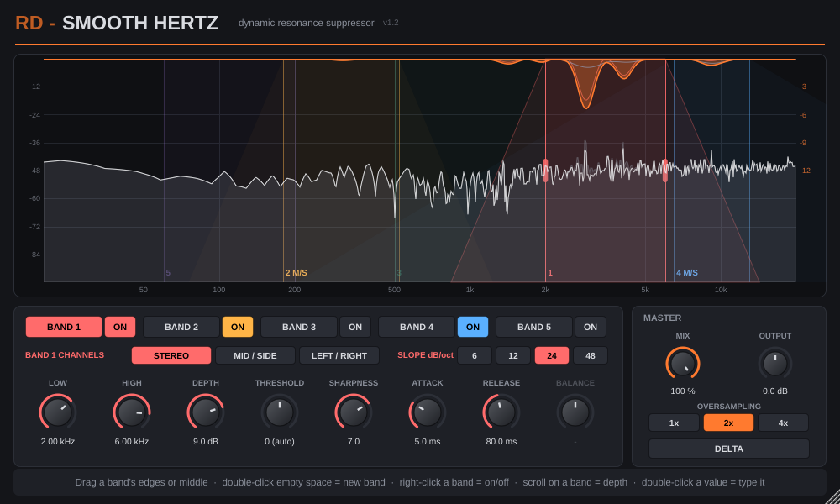Click the band '5' label in graph
Screen dimensions: 840x504
[x=168, y=273]
